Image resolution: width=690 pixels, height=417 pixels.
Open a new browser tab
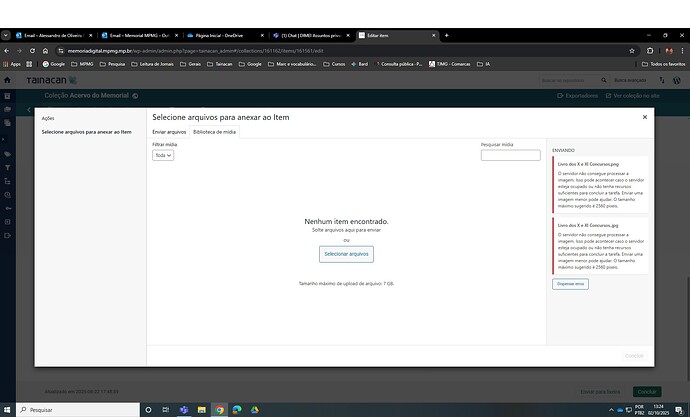pyautogui.click(x=446, y=35)
